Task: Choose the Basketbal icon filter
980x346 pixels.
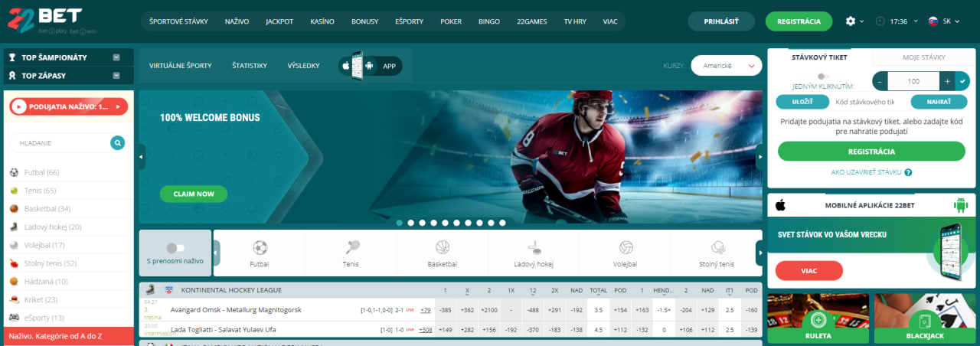Action: pyautogui.click(x=443, y=248)
